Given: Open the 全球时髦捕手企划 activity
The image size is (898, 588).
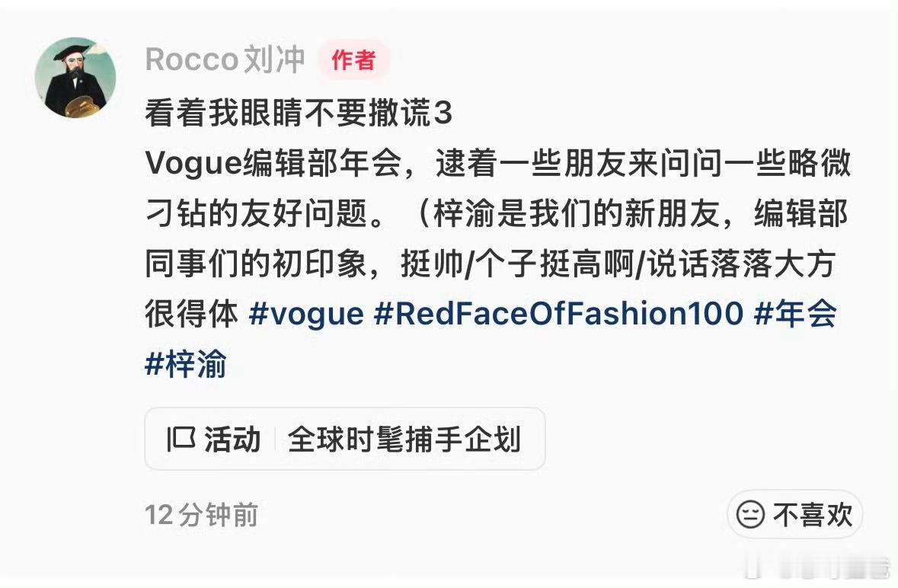Looking at the screenshot, I should (404, 439).
